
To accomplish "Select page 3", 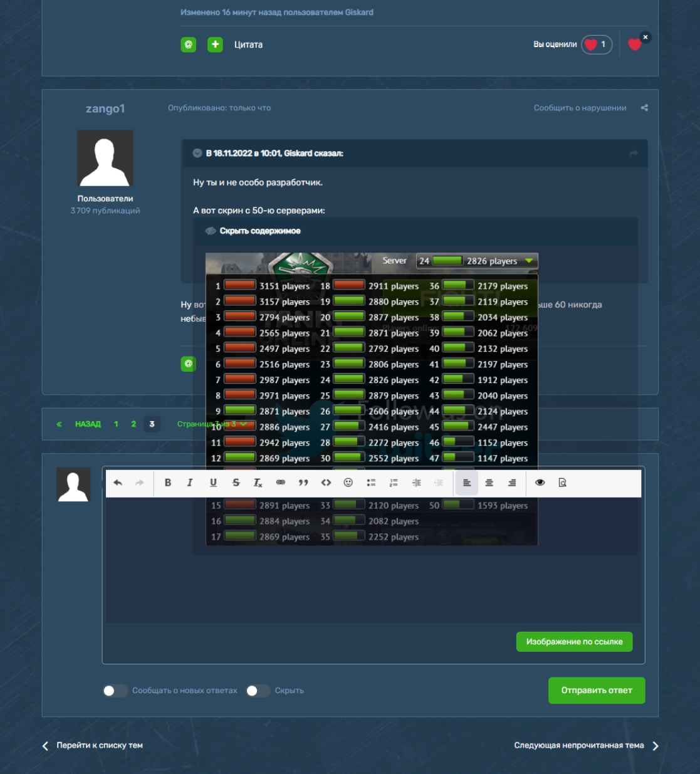I will coord(152,424).
